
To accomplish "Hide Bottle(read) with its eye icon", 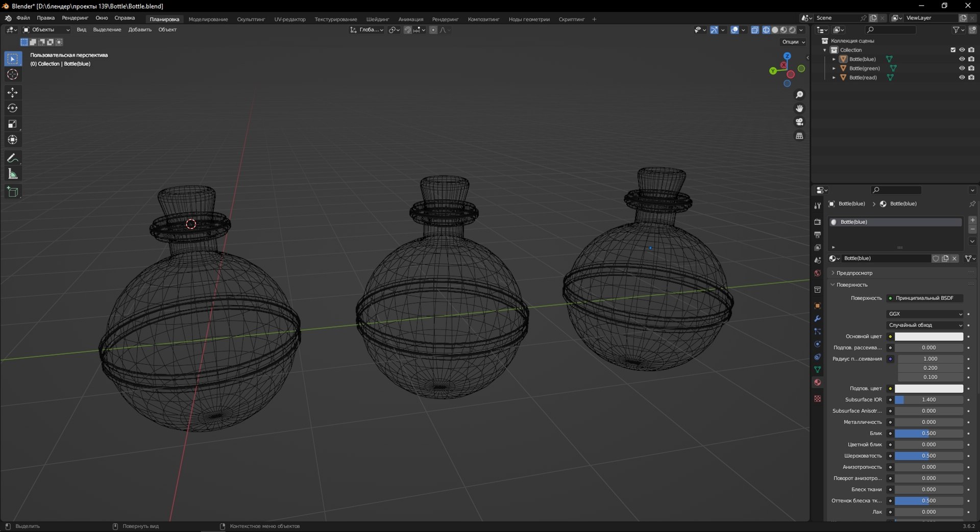I will point(962,78).
